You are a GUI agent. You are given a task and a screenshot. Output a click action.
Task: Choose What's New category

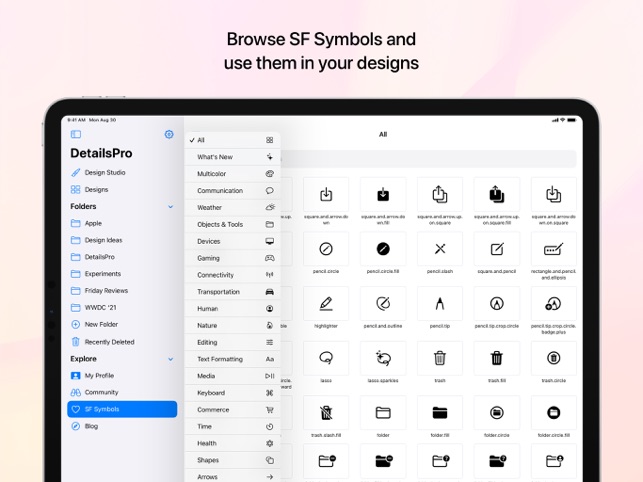[x=233, y=157]
